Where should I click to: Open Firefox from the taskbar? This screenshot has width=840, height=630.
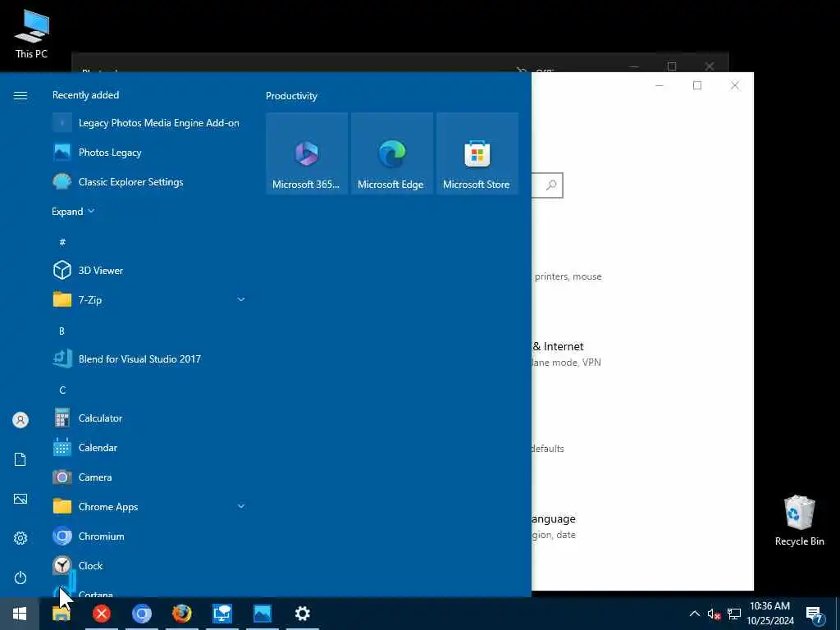[181, 614]
